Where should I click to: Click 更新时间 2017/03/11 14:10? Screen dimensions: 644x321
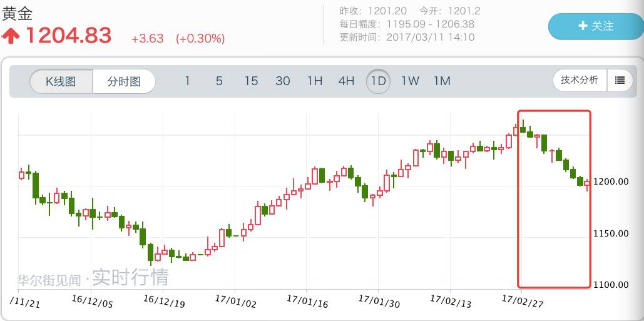(x=407, y=38)
